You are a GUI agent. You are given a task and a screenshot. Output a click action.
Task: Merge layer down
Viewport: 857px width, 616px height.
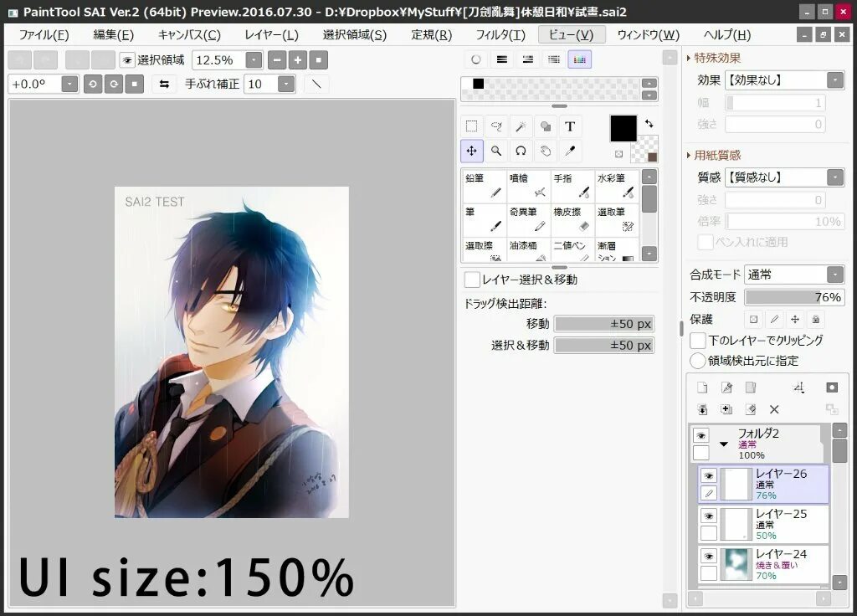[x=702, y=409]
